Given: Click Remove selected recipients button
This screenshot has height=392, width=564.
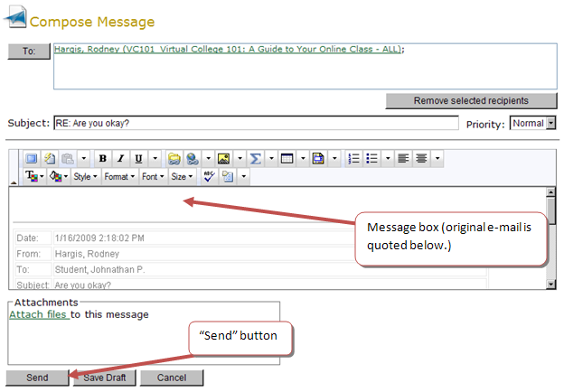Looking at the screenshot, I should tap(470, 100).
